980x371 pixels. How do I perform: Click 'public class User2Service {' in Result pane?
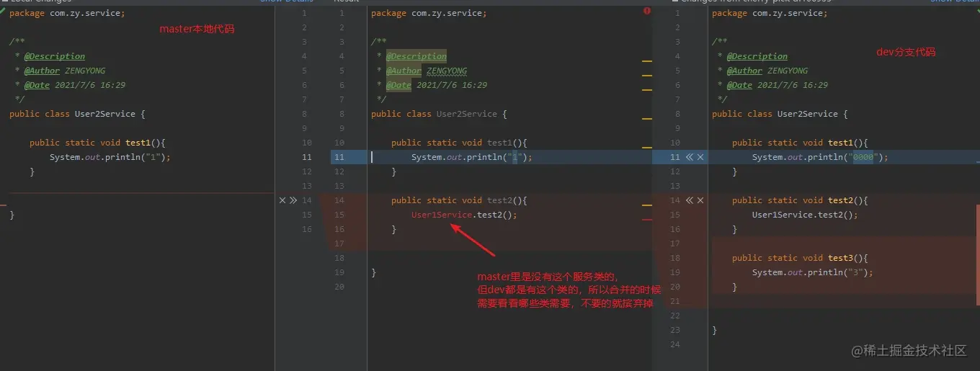pyautogui.click(x=439, y=114)
